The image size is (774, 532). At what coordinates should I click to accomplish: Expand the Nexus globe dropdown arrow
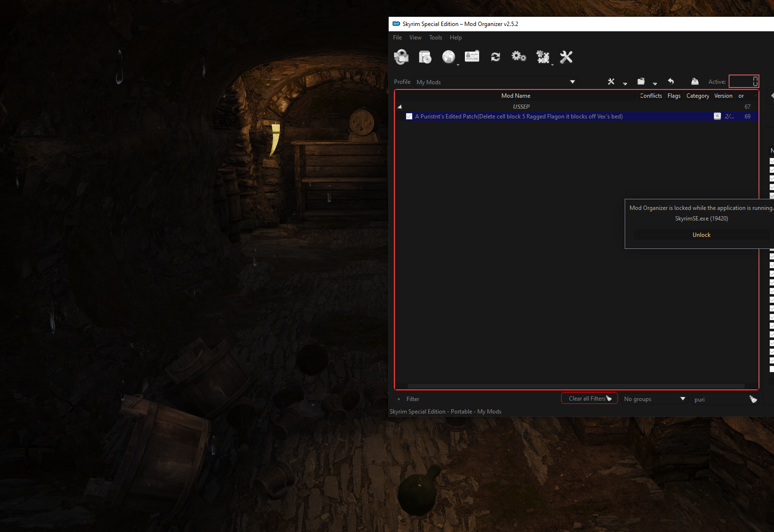pyautogui.click(x=458, y=64)
